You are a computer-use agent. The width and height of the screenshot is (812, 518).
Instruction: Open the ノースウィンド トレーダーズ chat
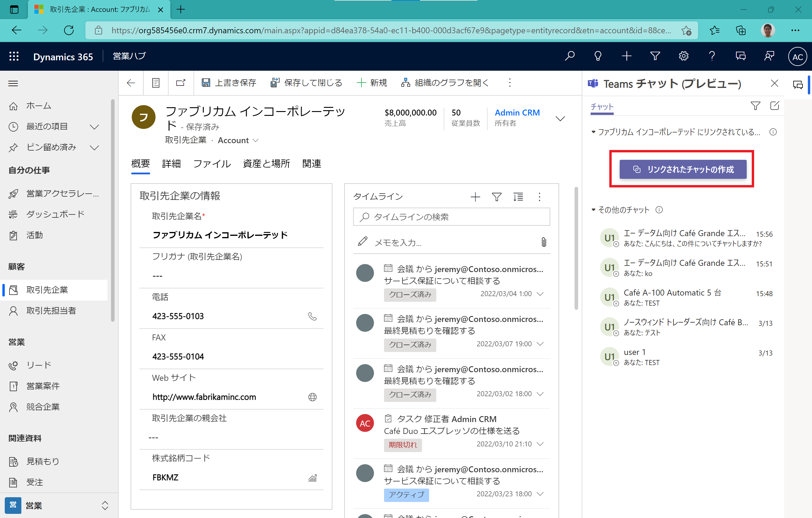[686, 327]
